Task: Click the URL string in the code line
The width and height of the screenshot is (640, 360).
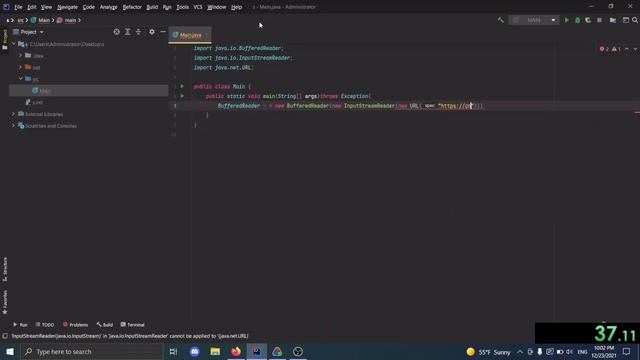Action: click(455, 106)
